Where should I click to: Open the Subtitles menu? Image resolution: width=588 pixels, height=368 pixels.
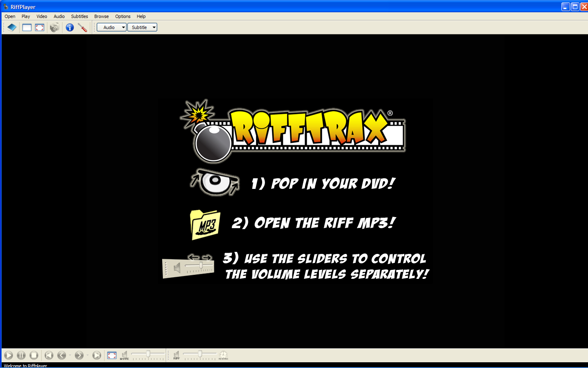pyautogui.click(x=79, y=16)
